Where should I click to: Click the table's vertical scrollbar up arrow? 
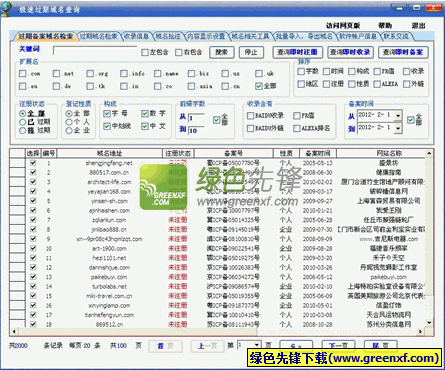coord(429,153)
